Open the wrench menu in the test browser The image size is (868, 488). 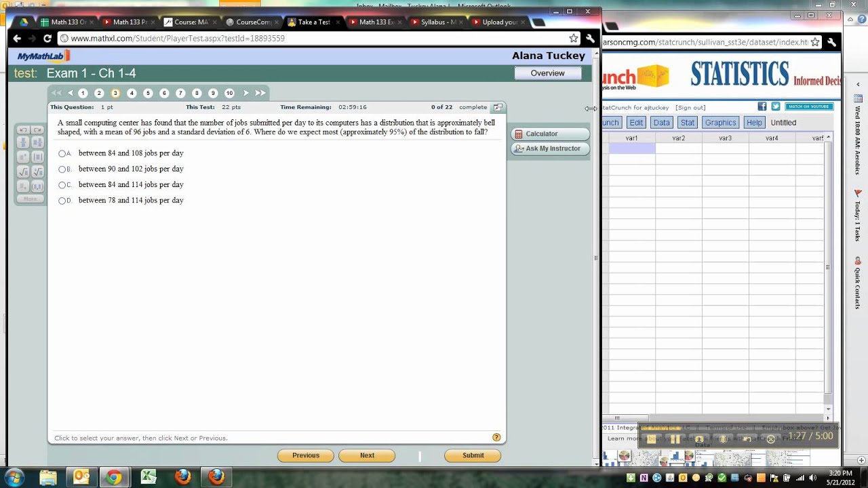tap(591, 39)
